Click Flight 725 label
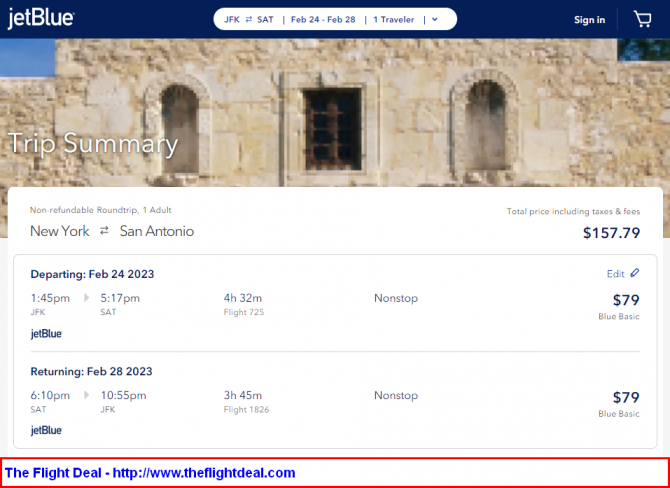The width and height of the screenshot is (670, 488). click(x=244, y=312)
